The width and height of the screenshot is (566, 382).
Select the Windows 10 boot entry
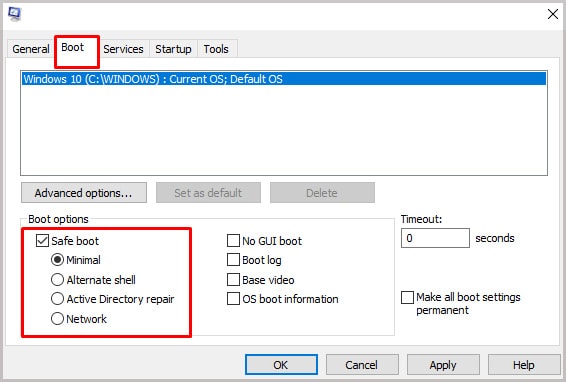(284, 79)
